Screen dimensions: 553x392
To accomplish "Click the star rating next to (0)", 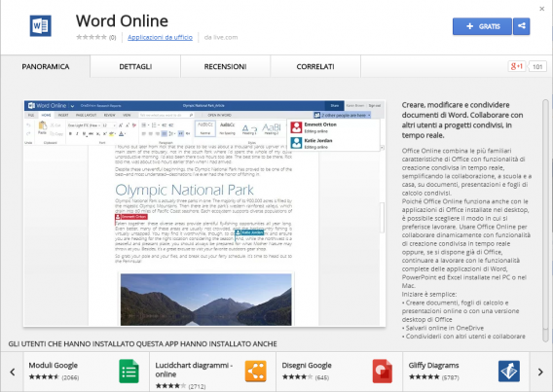I will point(92,37).
